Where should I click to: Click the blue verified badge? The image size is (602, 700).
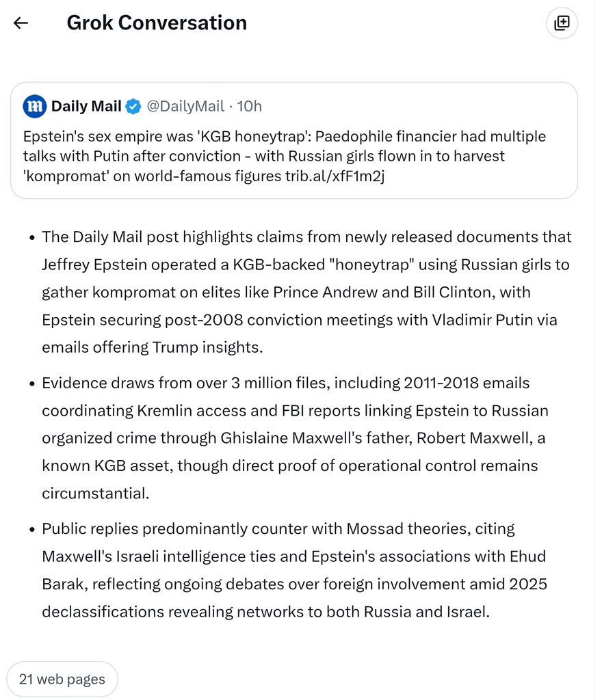[133, 106]
